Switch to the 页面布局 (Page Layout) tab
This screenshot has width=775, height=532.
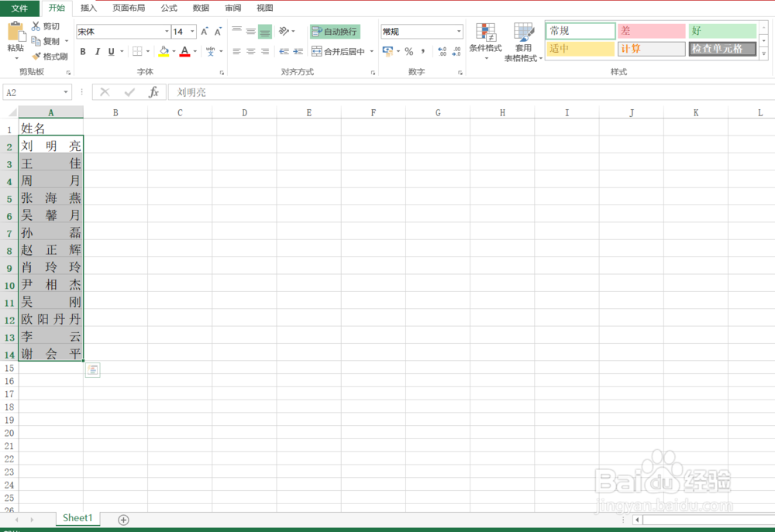pos(129,8)
